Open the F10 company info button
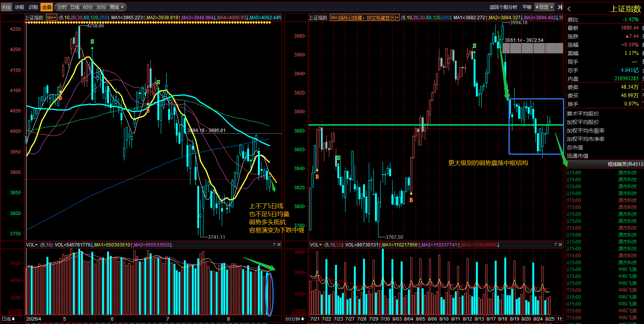The height and width of the screenshot is (324, 644). click(7, 7)
